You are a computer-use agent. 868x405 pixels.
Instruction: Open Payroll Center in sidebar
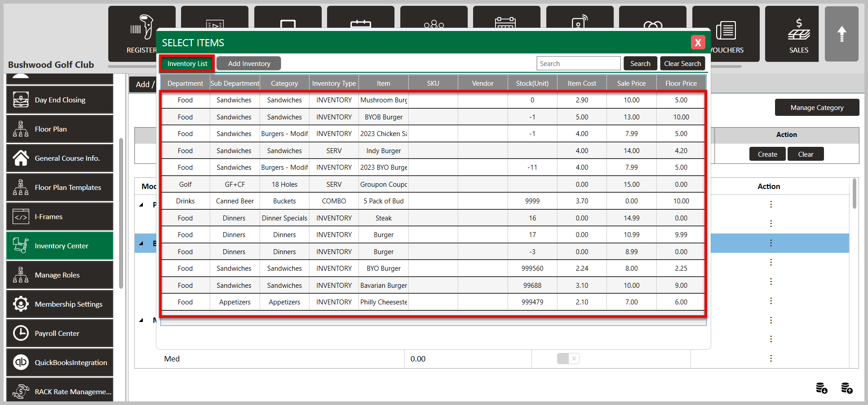pos(60,333)
